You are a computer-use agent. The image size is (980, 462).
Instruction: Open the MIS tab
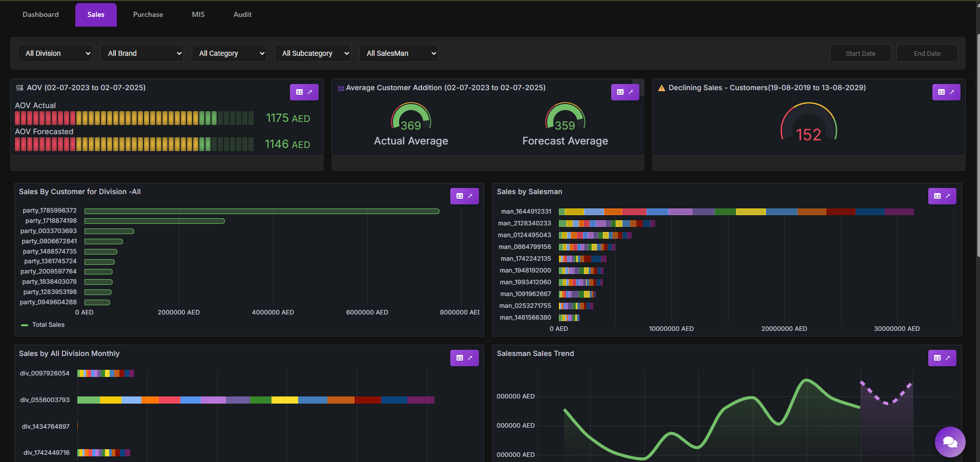[x=198, y=15]
